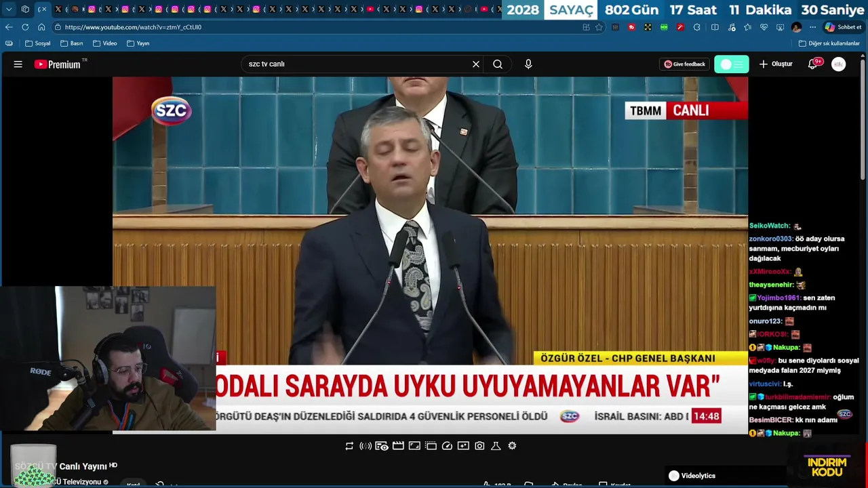Click the flask experiments icon
Screen dimensions: 868x488
pos(496,446)
